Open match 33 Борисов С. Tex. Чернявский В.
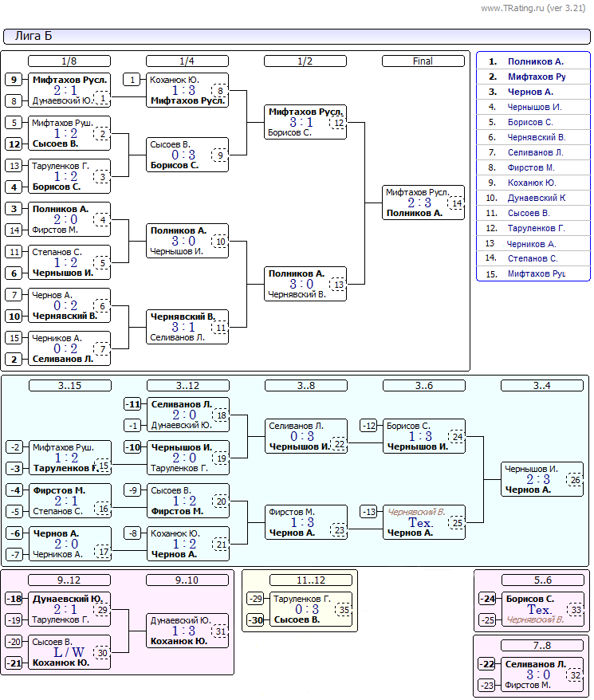The height and width of the screenshot is (700, 594). [x=543, y=609]
